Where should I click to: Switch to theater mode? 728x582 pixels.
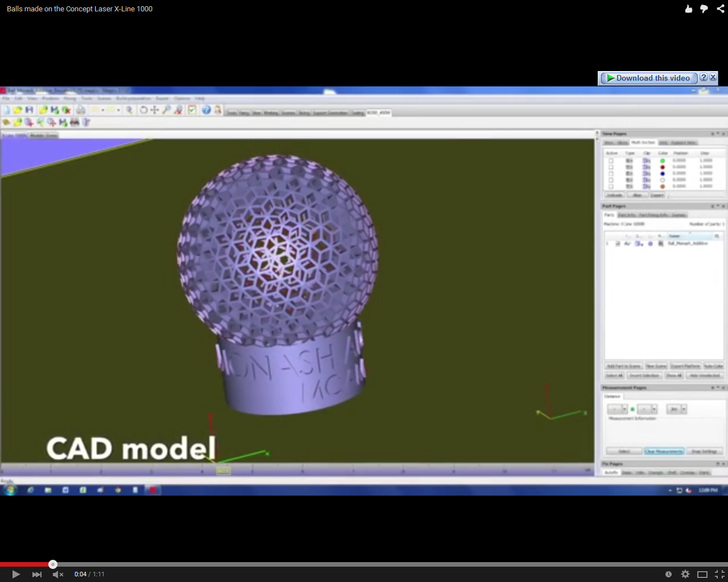pyautogui.click(x=702, y=574)
